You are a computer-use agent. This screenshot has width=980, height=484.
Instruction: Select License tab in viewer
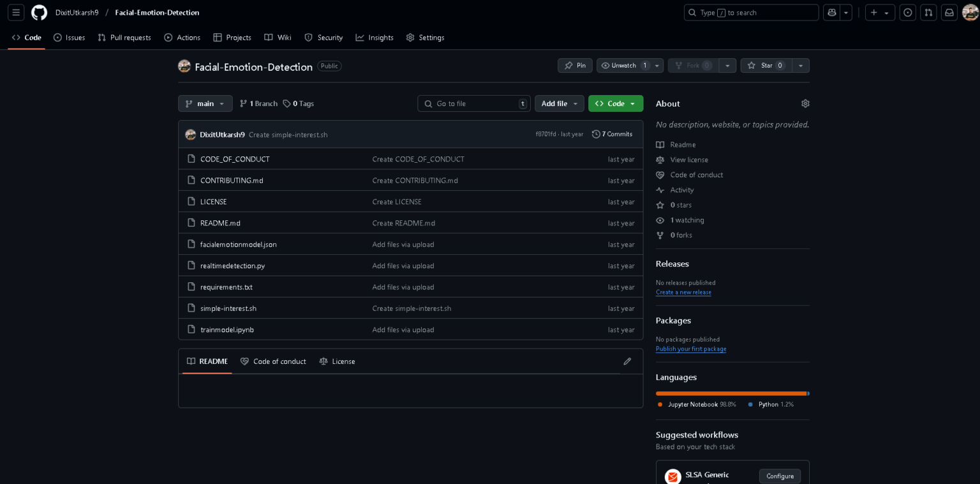(337, 361)
